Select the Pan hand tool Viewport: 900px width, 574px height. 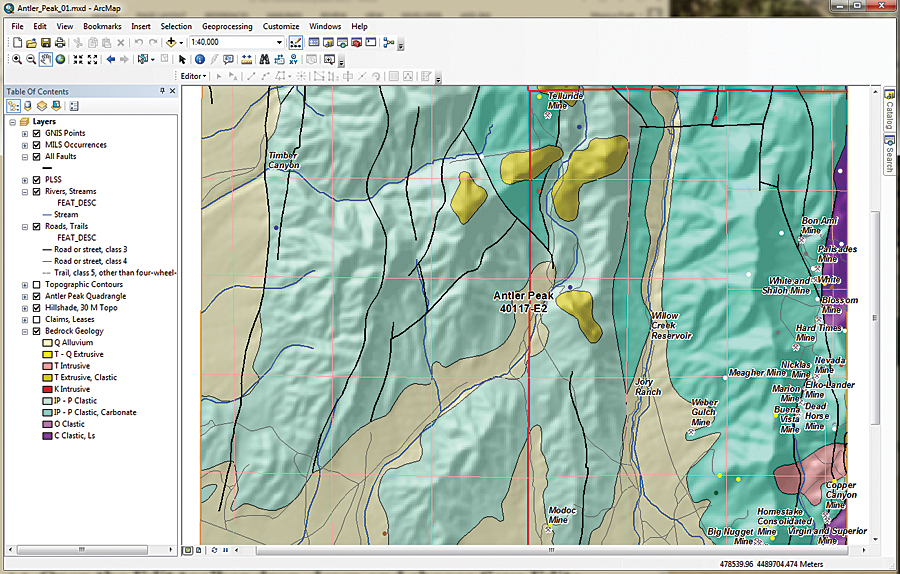[45, 60]
